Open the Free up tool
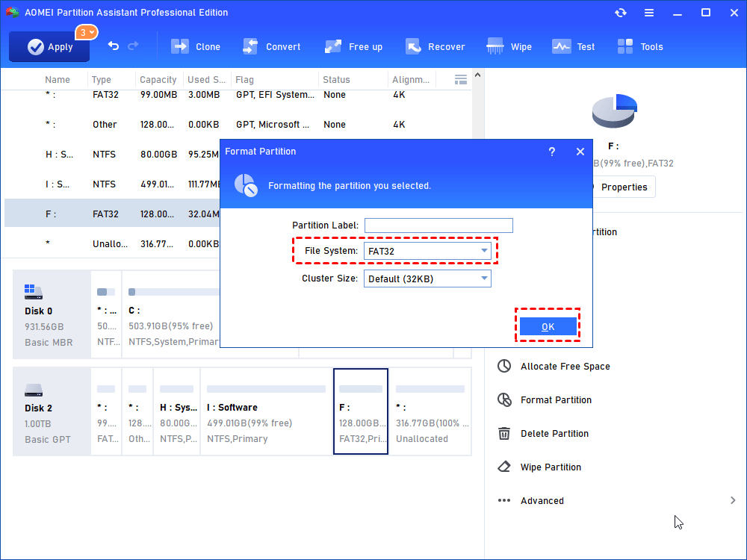Viewport: 747px width, 560px height. [x=353, y=46]
